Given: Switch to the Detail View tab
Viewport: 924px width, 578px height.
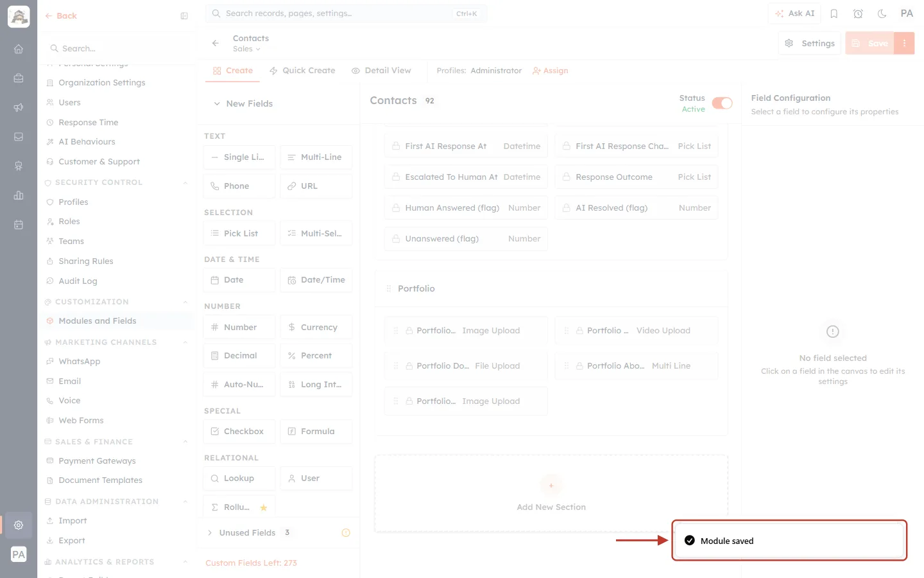Looking at the screenshot, I should click(381, 71).
